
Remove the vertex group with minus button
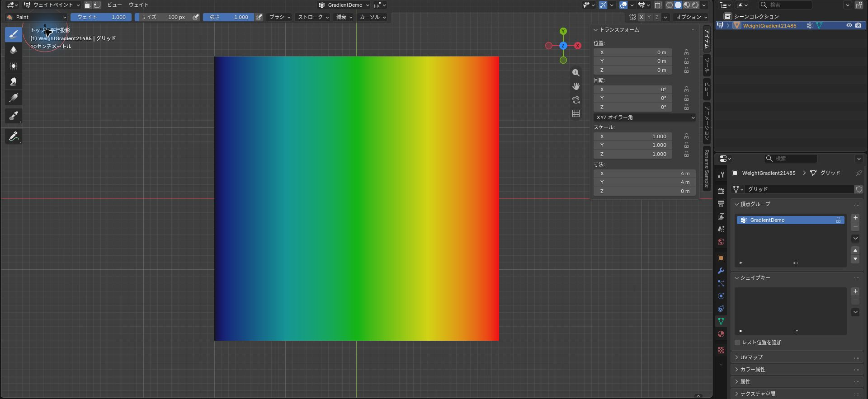[855, 226]
